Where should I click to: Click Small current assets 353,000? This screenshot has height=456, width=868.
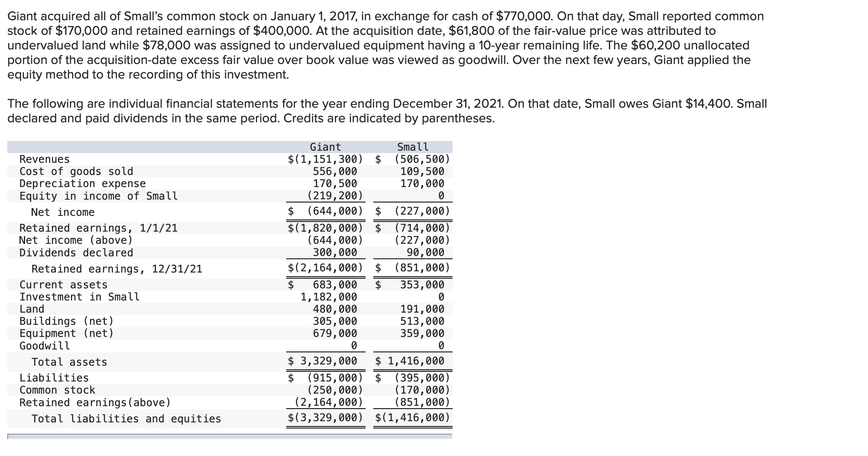pos(422,285)
